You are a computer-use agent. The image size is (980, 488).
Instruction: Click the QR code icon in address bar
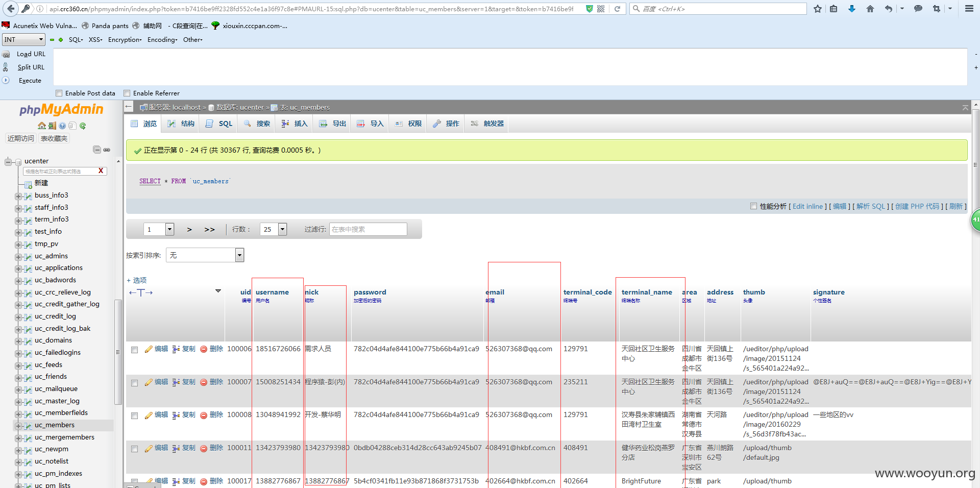click(x=601, y=9)
